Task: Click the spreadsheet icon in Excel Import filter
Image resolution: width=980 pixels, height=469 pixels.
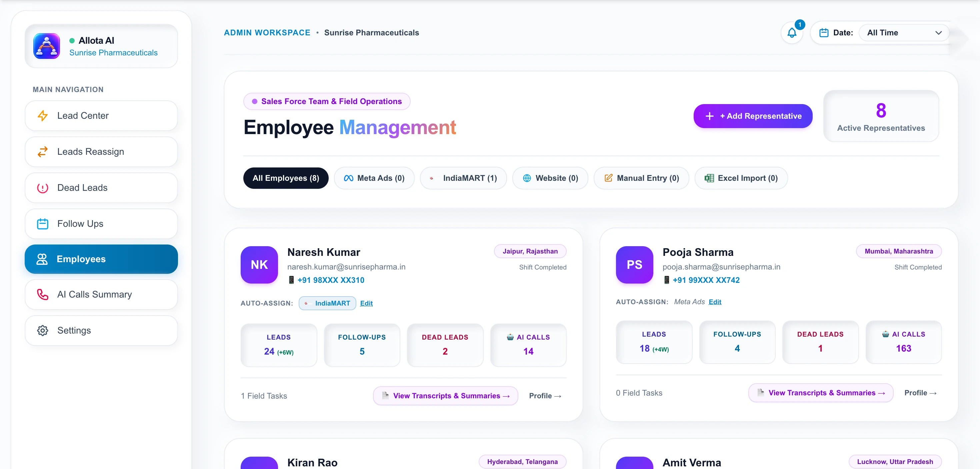Action: tap(709, 178)
